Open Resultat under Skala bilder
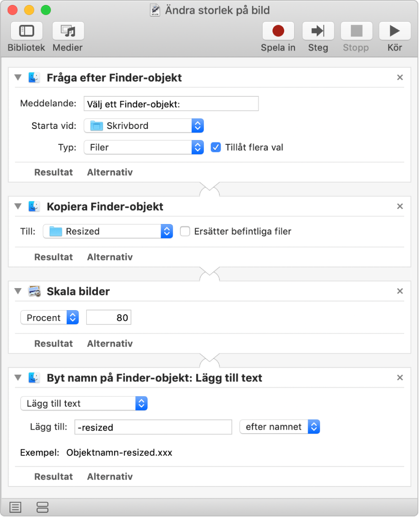This screenshot has height=518, width=420. click(53, 344)
